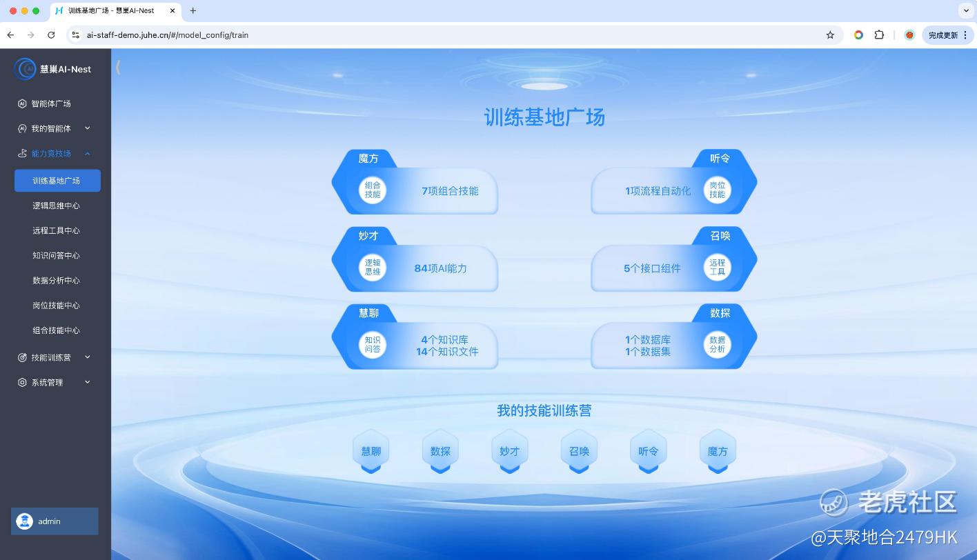Click the 14个知识文件 text
The image size is (977, 560).
pos(447,352)
